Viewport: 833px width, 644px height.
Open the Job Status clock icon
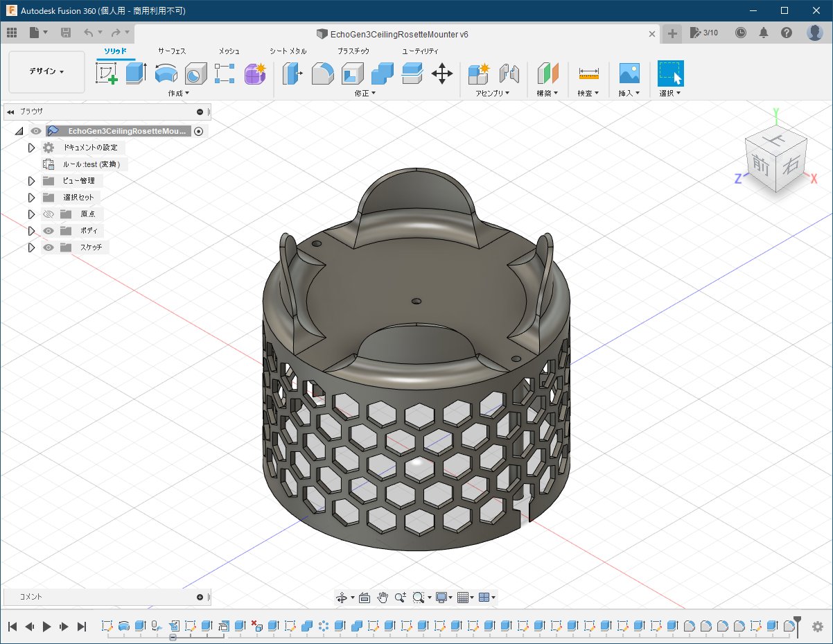click(741, 33)
